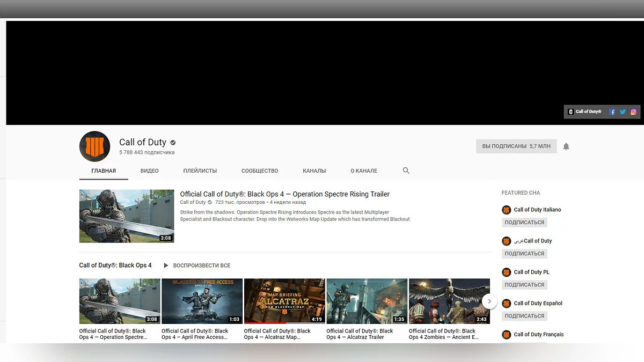
Task: Open the Call of Duty®: Black Ops 4 playlist
Action: click(115, 265)
